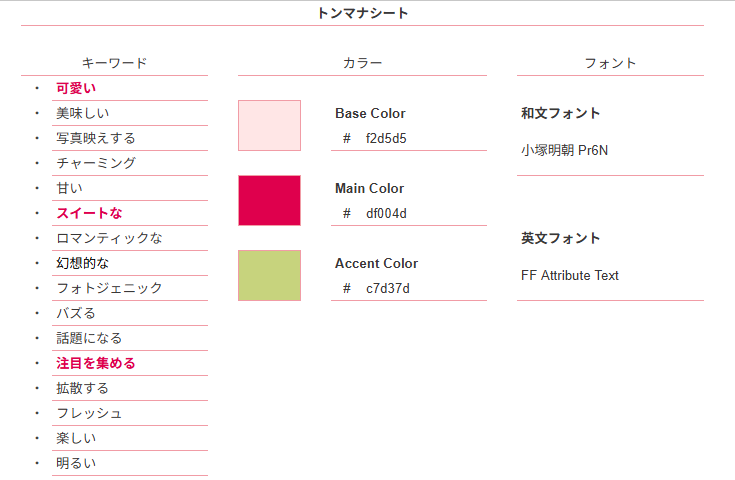
Task: Select the keyword 話題になる
Action: pyautogui.click(x=89, y=338)
